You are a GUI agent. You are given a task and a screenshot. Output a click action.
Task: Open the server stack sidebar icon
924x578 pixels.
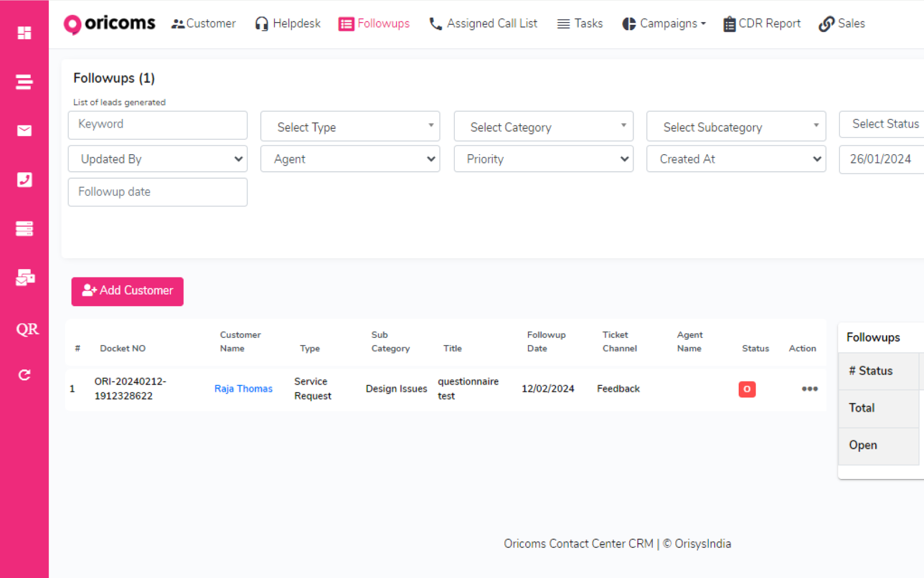(x=24, y=228)
